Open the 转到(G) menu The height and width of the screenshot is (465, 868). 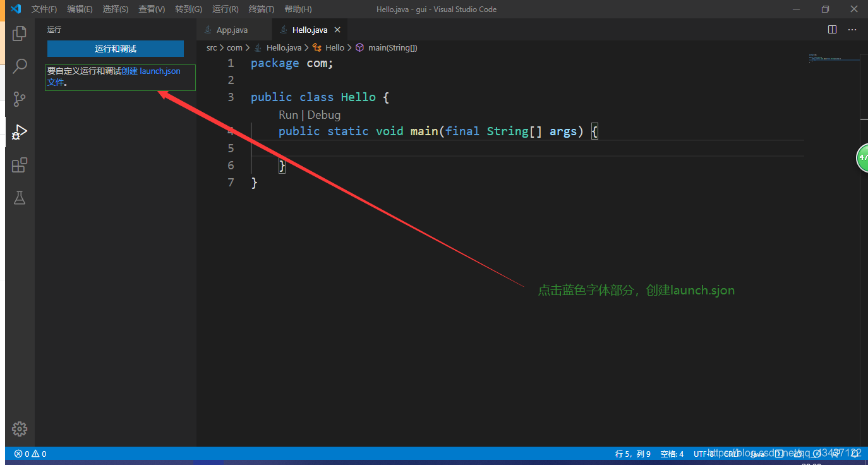click(x=188, y=9)
